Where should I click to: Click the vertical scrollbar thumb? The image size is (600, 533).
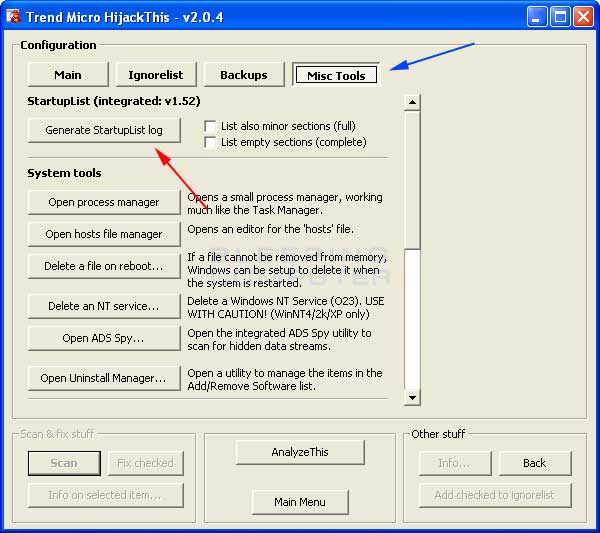412,179
